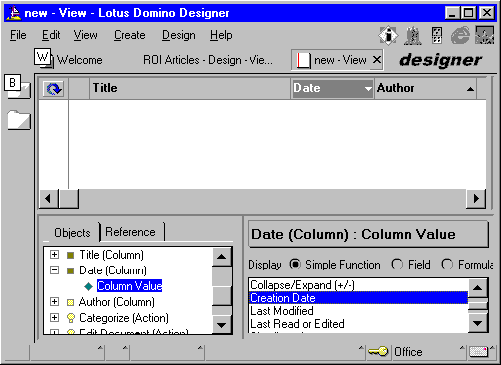Select Collapse/Expand (+/-) function
Screen dimensions: 501x365
pos(358,285)
